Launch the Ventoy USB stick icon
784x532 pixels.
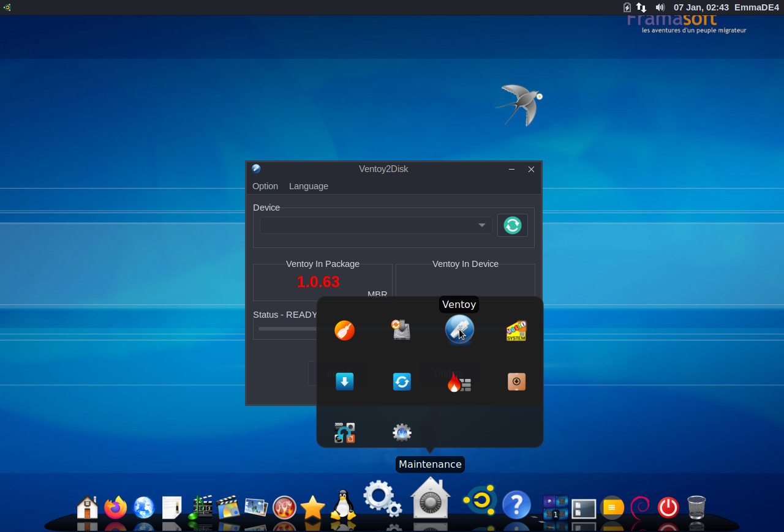(459, 329)
